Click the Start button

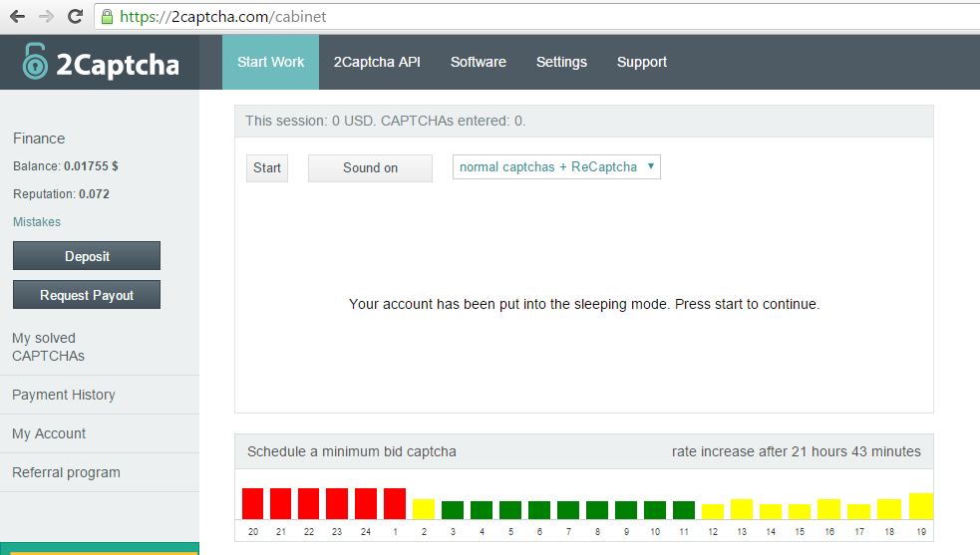[267, 168]
